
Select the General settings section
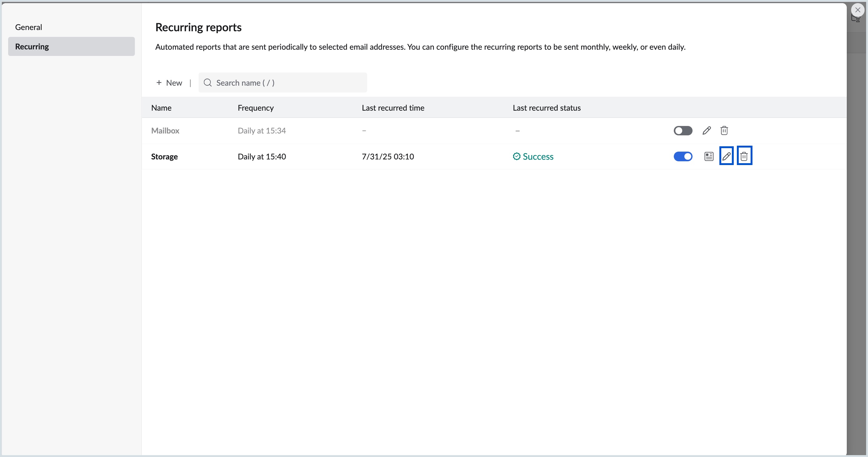(29, 27)
